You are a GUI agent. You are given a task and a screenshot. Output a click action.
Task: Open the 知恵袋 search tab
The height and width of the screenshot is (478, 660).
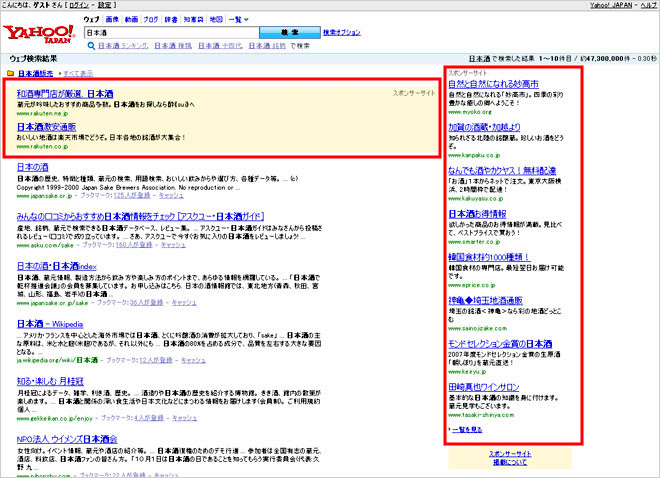tap(193, 19)
